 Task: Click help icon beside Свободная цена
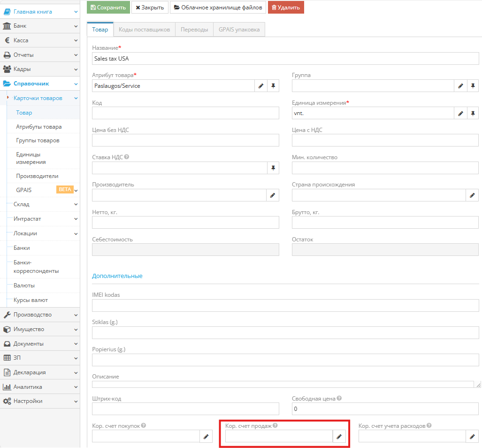tap(339, 399)
